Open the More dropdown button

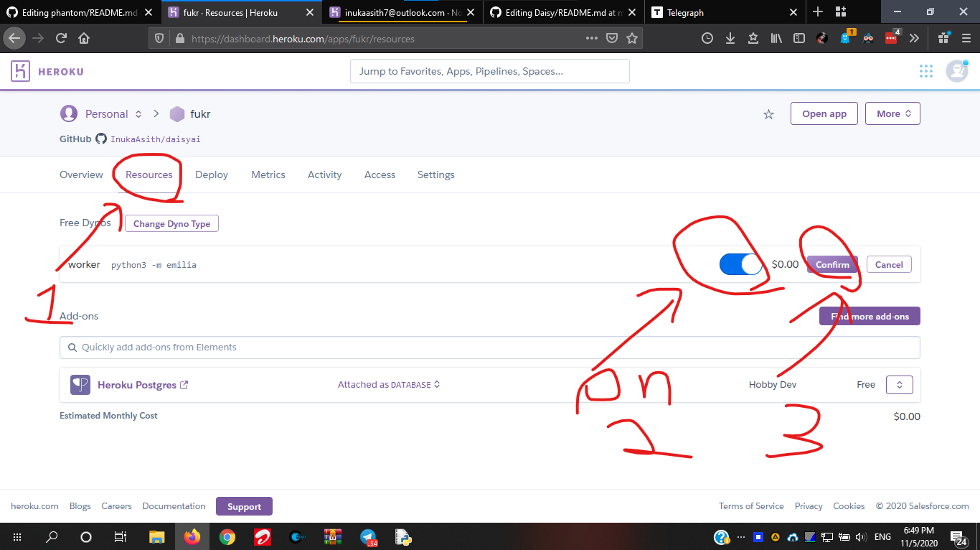(x=893, y=113)
